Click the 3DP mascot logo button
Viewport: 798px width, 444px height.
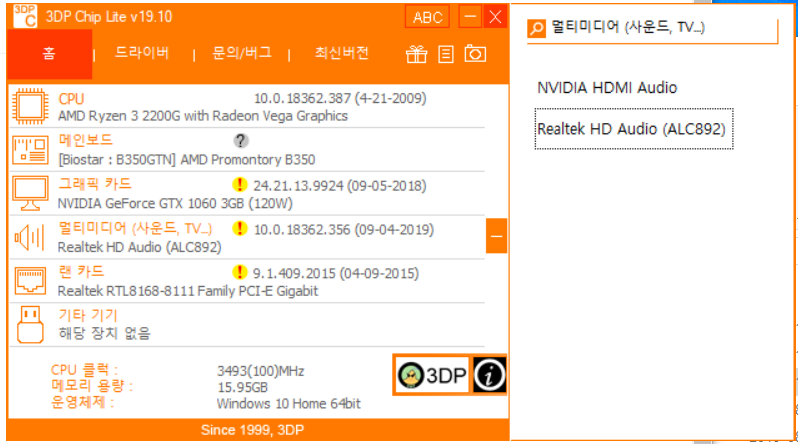(x=432, y=375)
